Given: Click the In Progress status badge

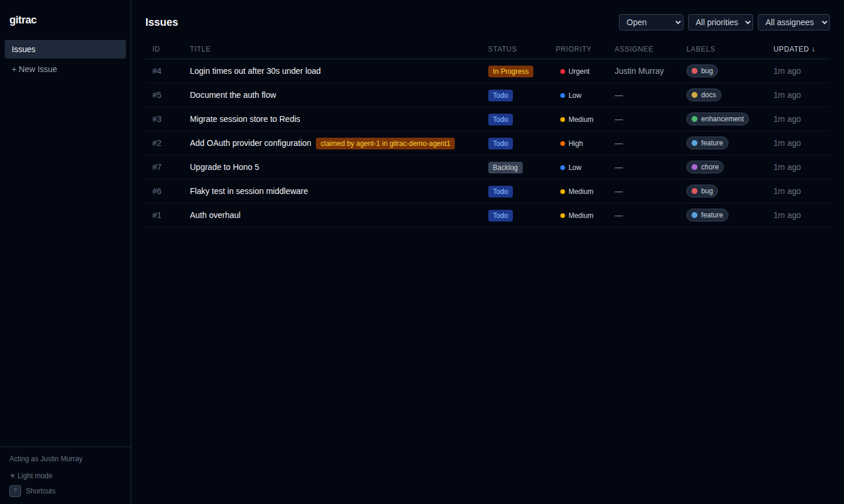Looking at the screenshot, I should point(511,71).
